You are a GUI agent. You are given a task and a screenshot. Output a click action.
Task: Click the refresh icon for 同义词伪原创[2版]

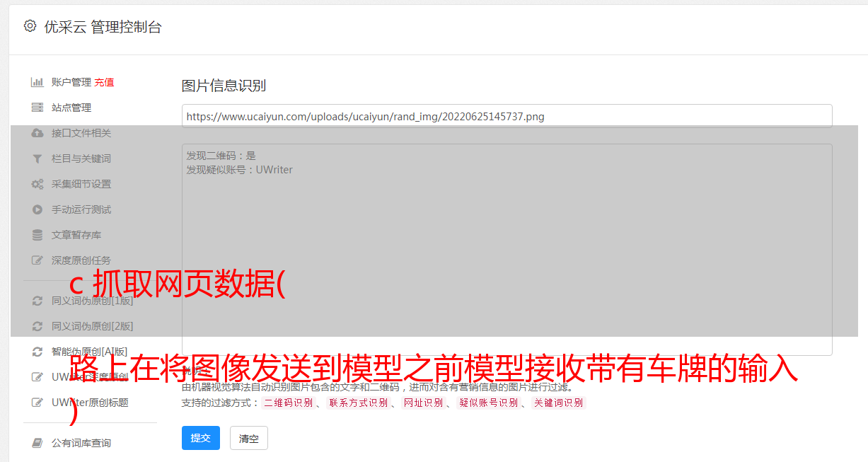[x=37, y=326]
